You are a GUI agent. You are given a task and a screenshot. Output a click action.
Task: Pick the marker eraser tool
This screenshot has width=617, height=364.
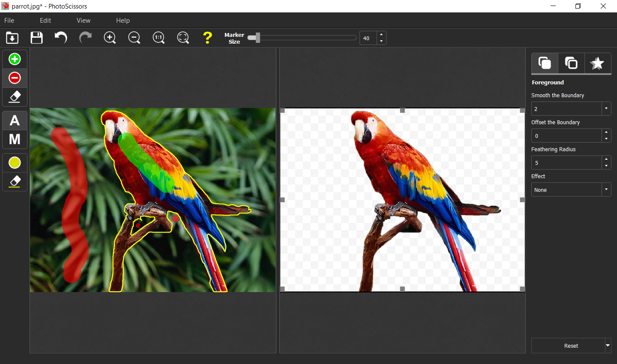point(15,97)
